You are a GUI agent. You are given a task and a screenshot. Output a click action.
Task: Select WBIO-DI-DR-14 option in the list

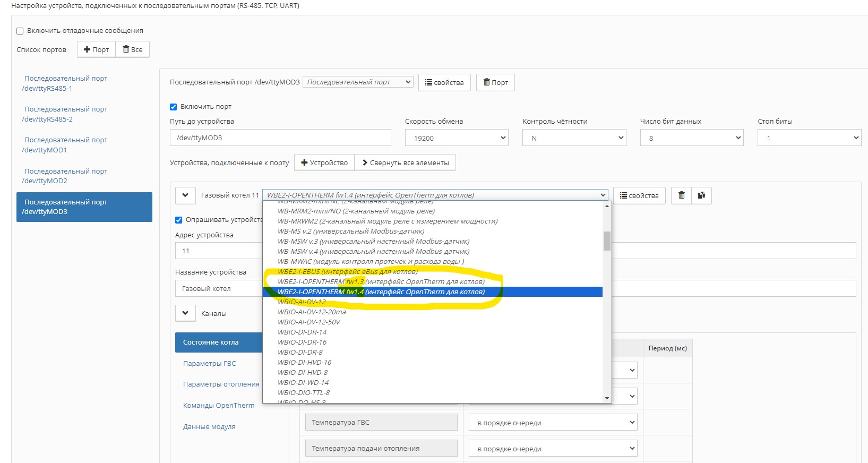(x=433, y=332)
